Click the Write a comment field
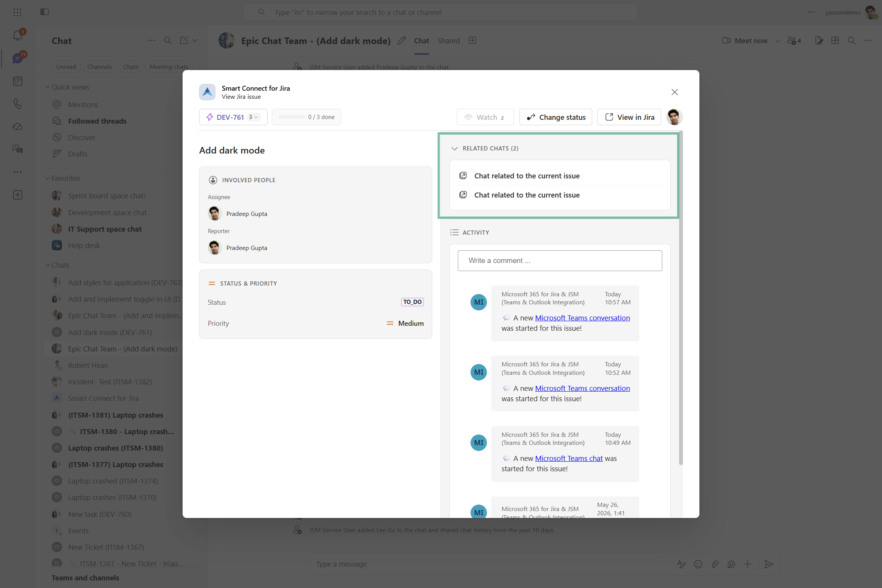The width and height of the screenshot is (882, 588). tap(560, 261)
